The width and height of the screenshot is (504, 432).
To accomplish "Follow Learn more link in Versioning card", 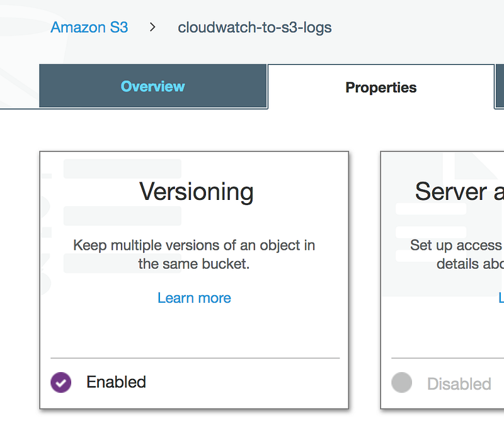I will coord(194,298).
